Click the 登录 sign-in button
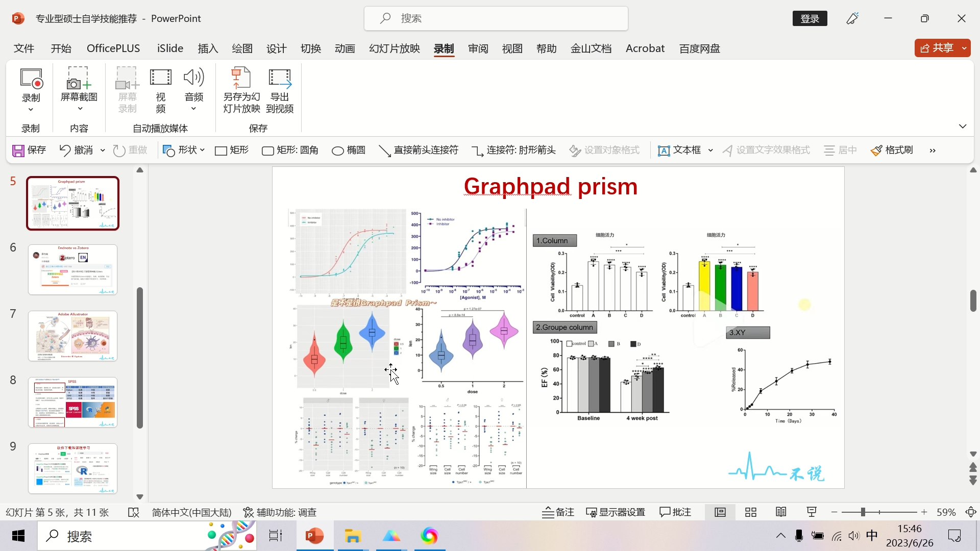 point(810,18)
